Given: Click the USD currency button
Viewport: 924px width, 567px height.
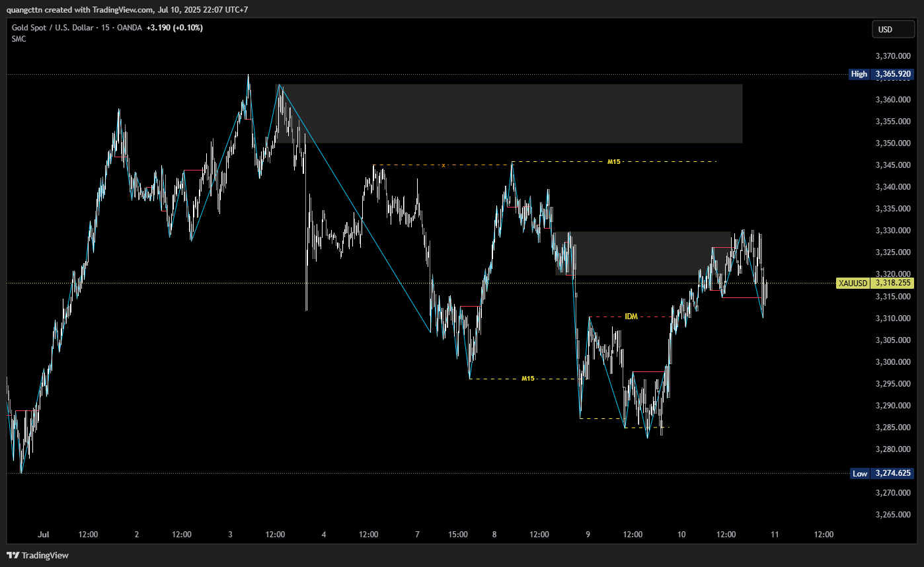Looking at the screenshot, I should [893, 29].
